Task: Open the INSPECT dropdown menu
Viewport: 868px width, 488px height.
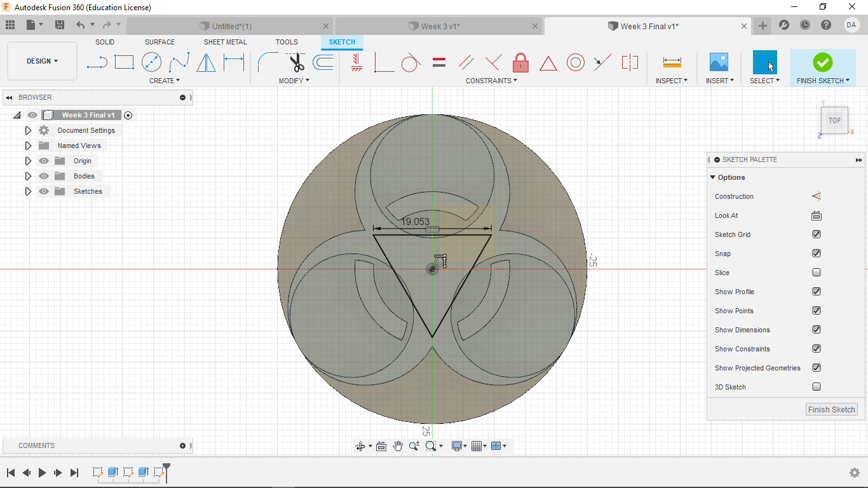Action: coord(672,81)
